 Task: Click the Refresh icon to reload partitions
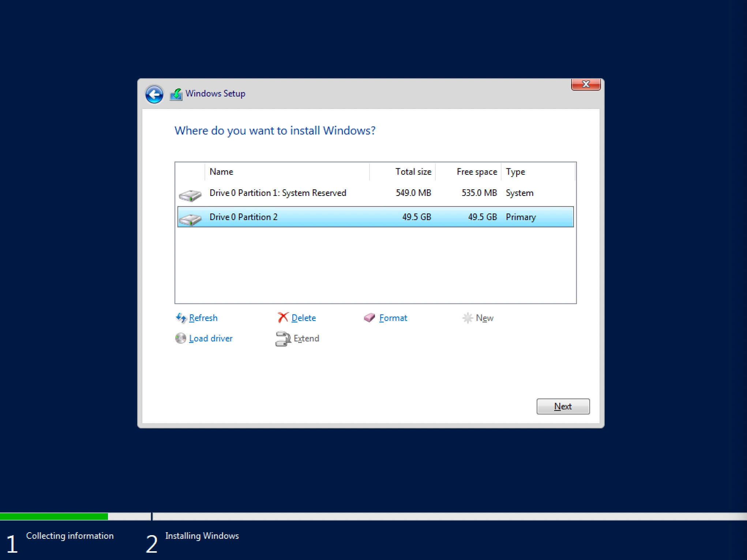180,317
